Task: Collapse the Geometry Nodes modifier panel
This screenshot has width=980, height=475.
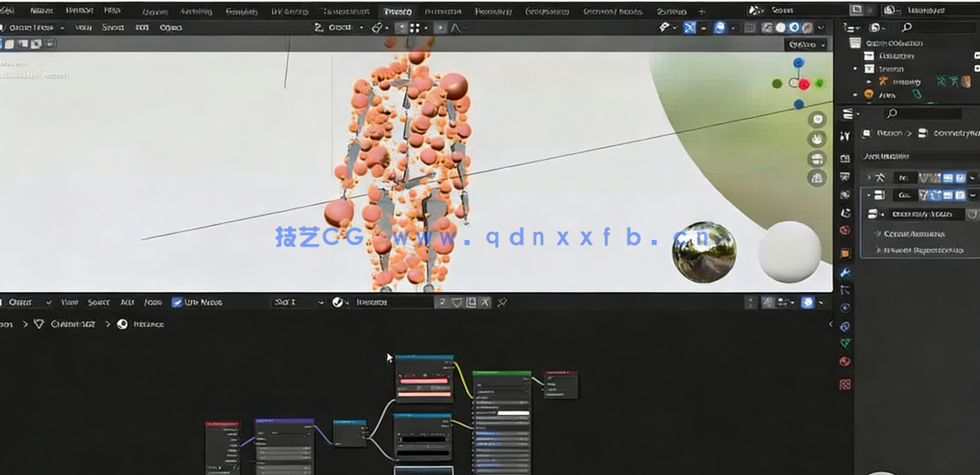Action: click(870, 195)
